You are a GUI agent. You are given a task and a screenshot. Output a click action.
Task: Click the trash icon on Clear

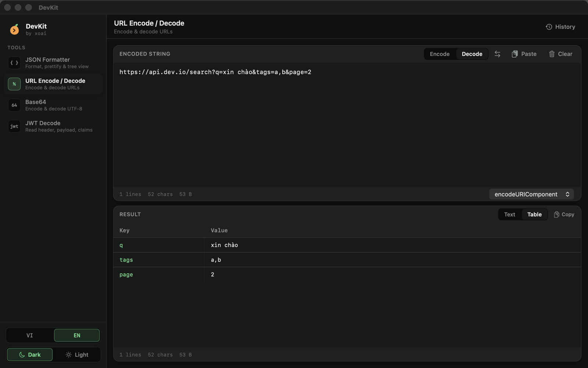[552, 54]
